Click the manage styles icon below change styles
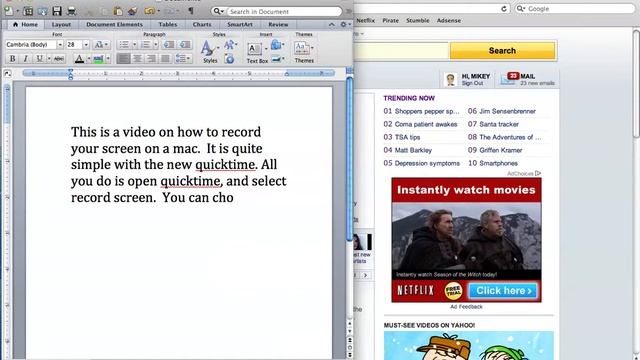Image resolution: width=640 pixels, height=360 pixels. pos(229,59)
